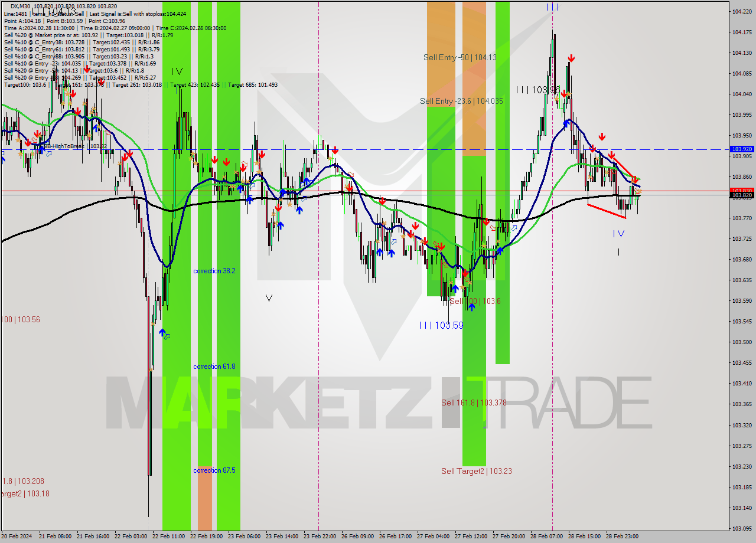756x543 pixels.
Task: Click '22 Feb 11:00' on the time axis
Action: (169, 537)
